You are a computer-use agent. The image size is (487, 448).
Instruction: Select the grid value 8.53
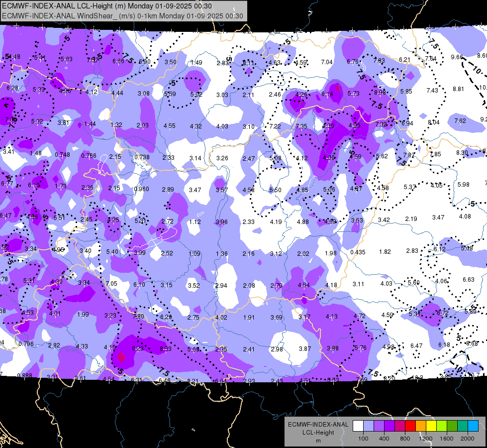click(166, 349)
